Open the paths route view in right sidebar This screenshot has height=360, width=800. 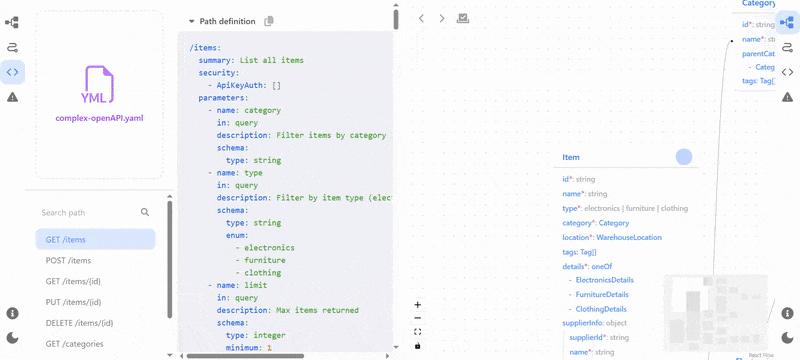tap(787, 47)
